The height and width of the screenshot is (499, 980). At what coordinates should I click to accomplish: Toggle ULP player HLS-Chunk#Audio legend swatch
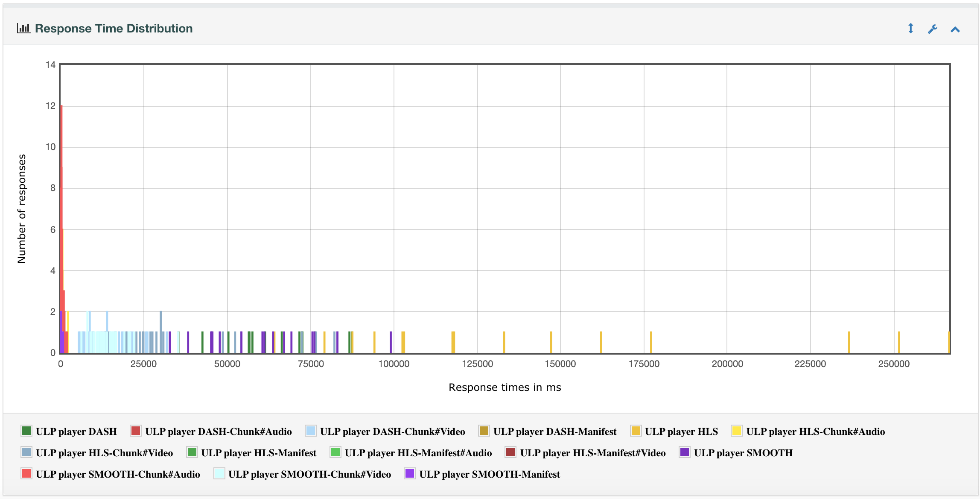click(x=737, y=431)
